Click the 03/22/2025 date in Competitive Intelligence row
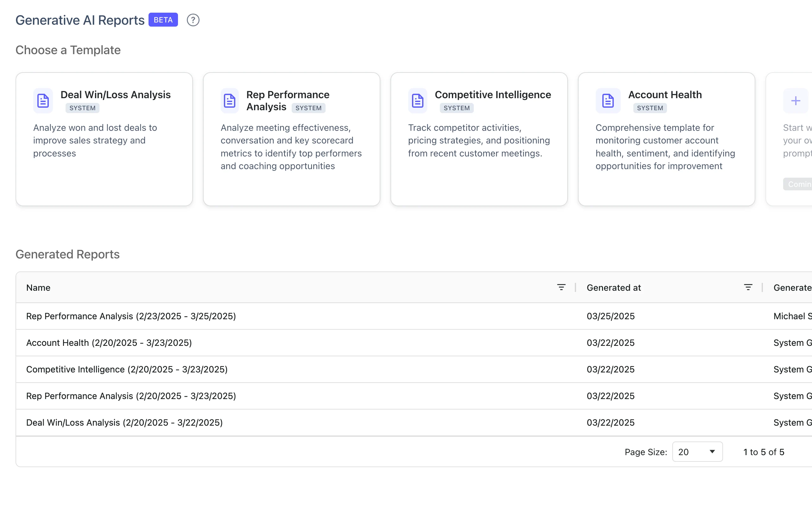812x508 pixels. click(611, 369)
